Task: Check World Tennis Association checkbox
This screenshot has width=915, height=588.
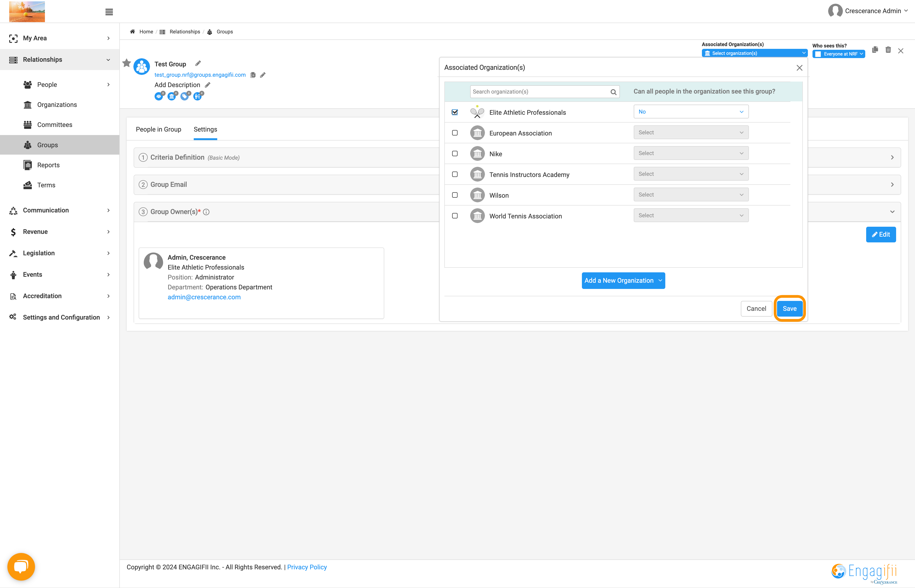Action: point(455,216)
